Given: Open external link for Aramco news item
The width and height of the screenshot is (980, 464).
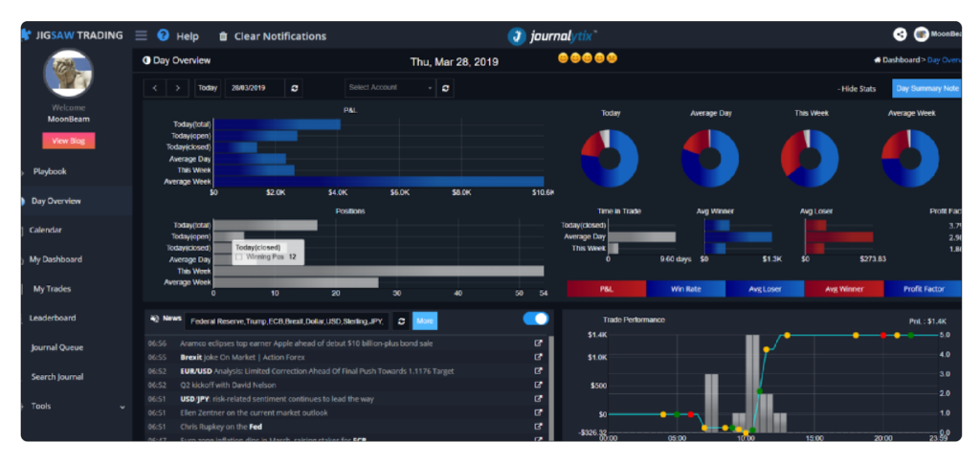Looking at the screenshot, I should (538, 342).
